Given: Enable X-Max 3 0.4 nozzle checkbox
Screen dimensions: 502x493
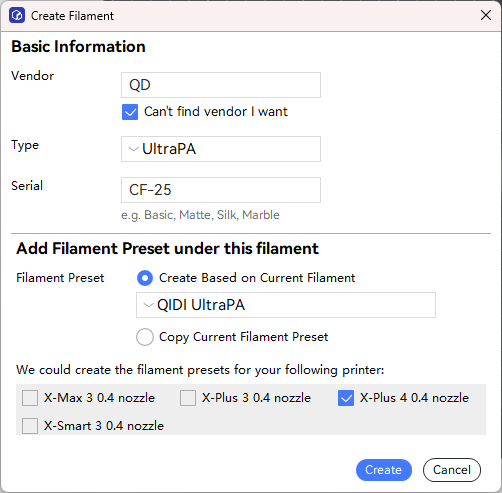Looking at the screenshot, I should [x=30, y=398].
